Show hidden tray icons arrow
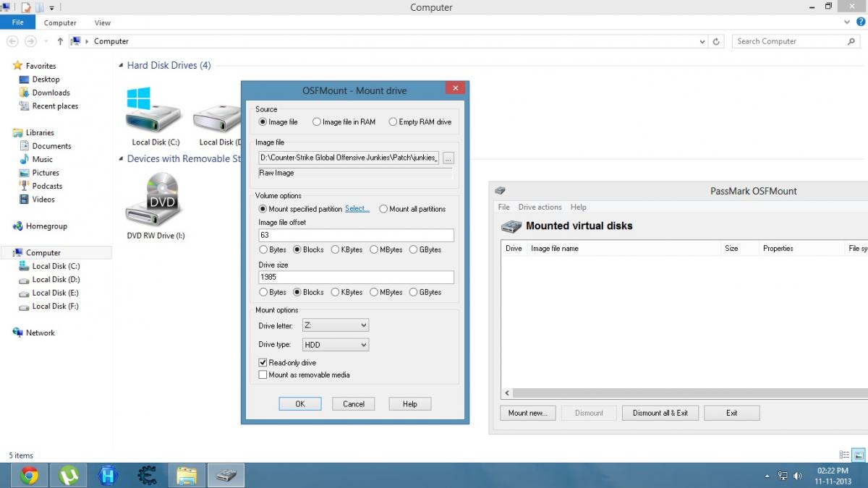Screen dimensions: 868x488 [x=767, y=476]
